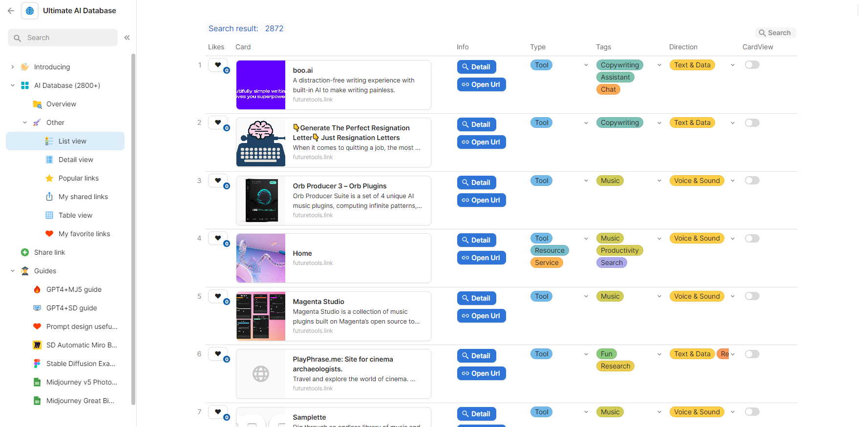Click the back arrow icon
The width and height of the screenshot is (868, 427).
pos(11,11)
